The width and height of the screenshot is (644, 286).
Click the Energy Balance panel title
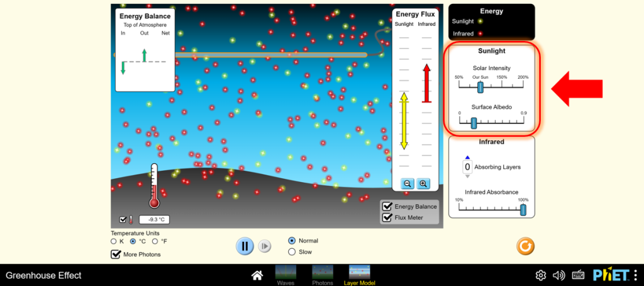[145, 16]
